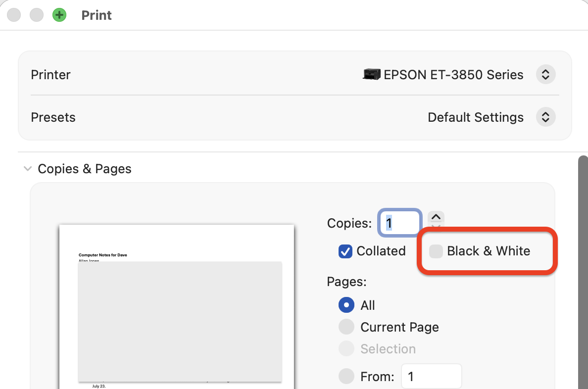The height and width of the screenshot is (389, 588).
Task: Click the Copies & Pages heading
Action: 84,169
